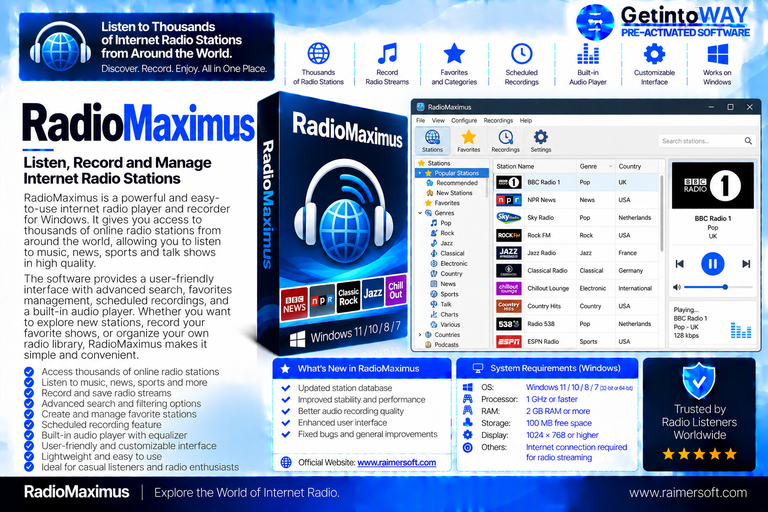This screenshot has width=768, height=512.
Task: Open the Configure menu
Action: click(464, 121)
